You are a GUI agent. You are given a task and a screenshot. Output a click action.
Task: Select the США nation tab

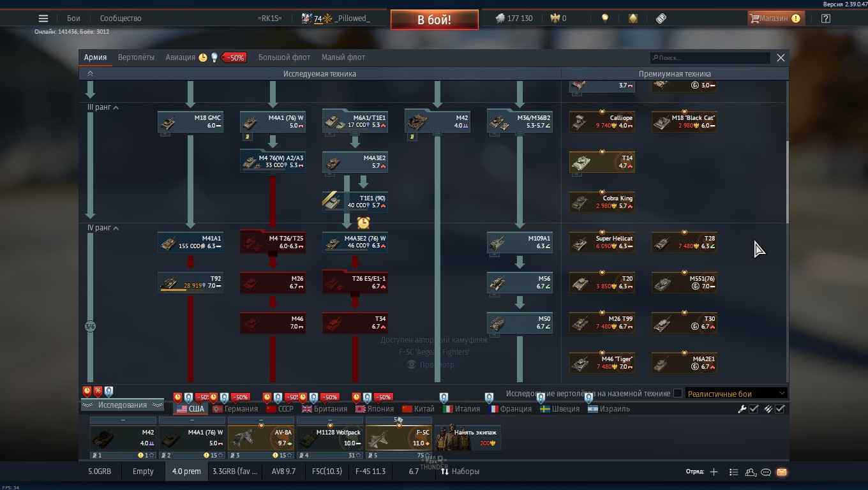click(191, 409)
